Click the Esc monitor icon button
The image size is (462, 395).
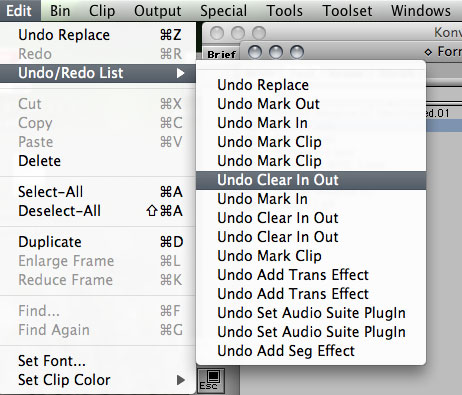point(211,380)
